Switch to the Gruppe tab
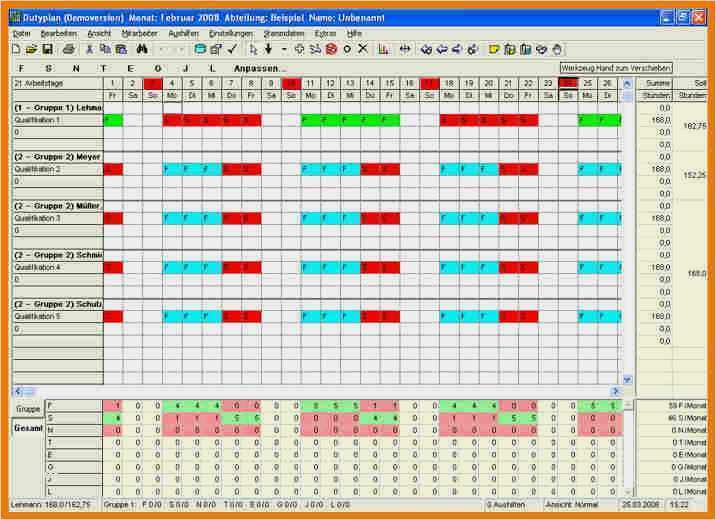716x520 pixels. 28,409
